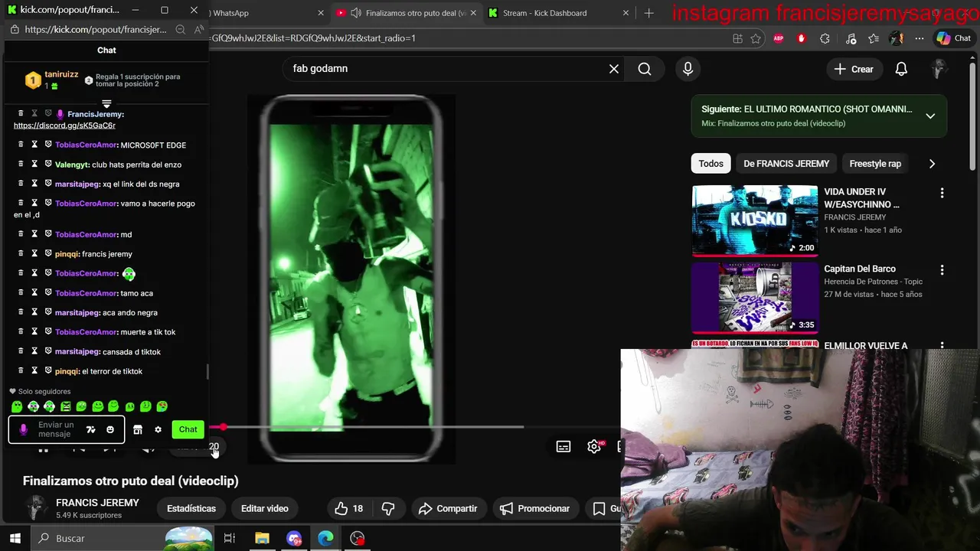The height and width of the screenshot is (551, 980).
Task: Click YouTube search magnifier button
Action: [645, 69]
